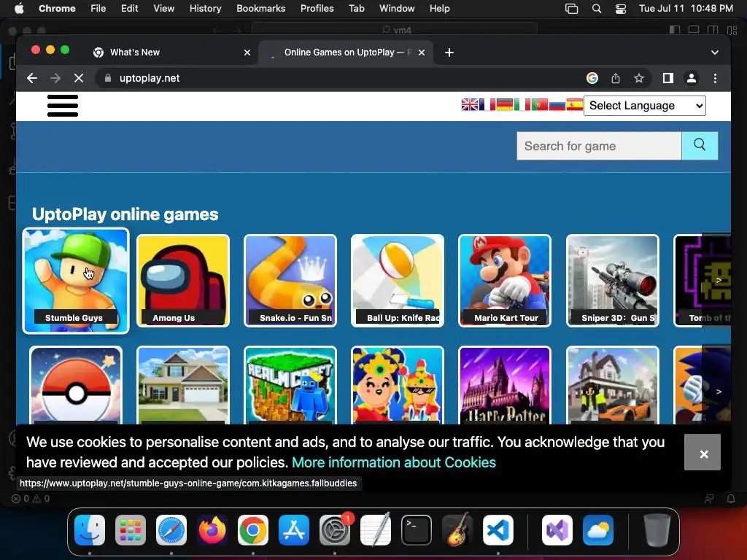Image resolution: width=747 pixels, height=560 pixels.
Task: Open the Mario Kart Tour game
Action: [505, 281]
